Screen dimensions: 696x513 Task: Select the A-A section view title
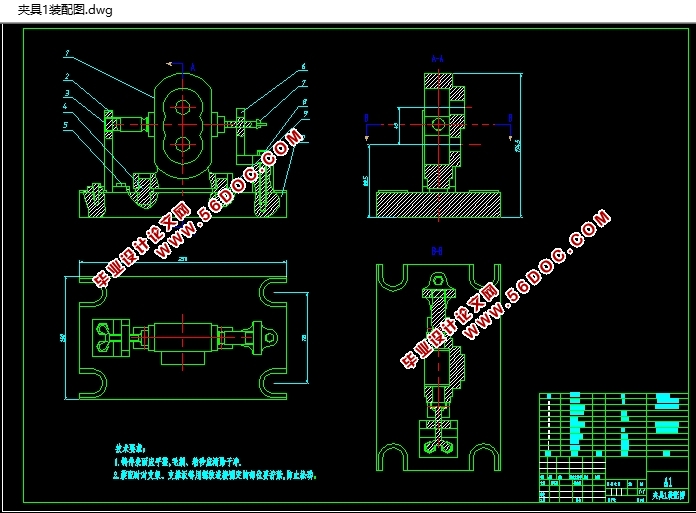coord(437,58)
